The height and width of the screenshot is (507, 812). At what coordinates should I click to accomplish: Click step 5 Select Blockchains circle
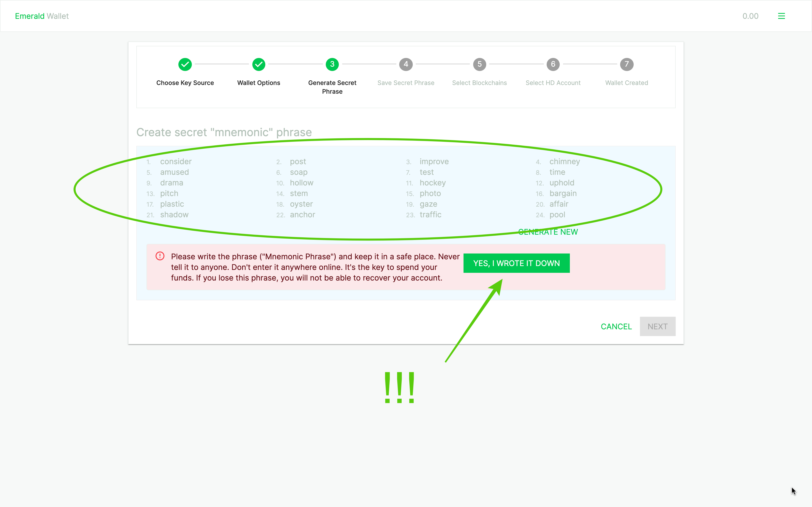pos(479,64)
